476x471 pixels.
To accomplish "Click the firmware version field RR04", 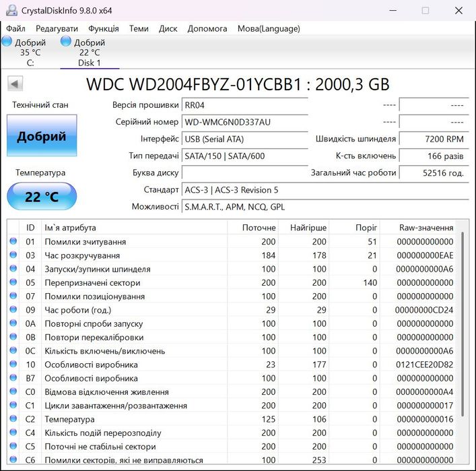I will pos(244,105).
